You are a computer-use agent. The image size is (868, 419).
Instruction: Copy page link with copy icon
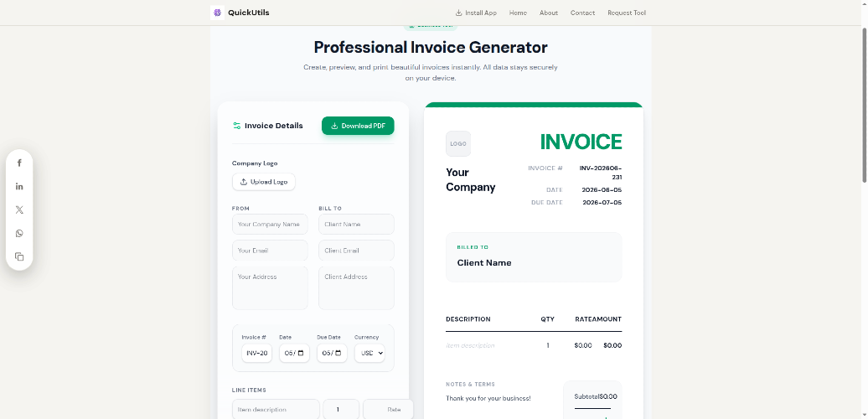19,256
